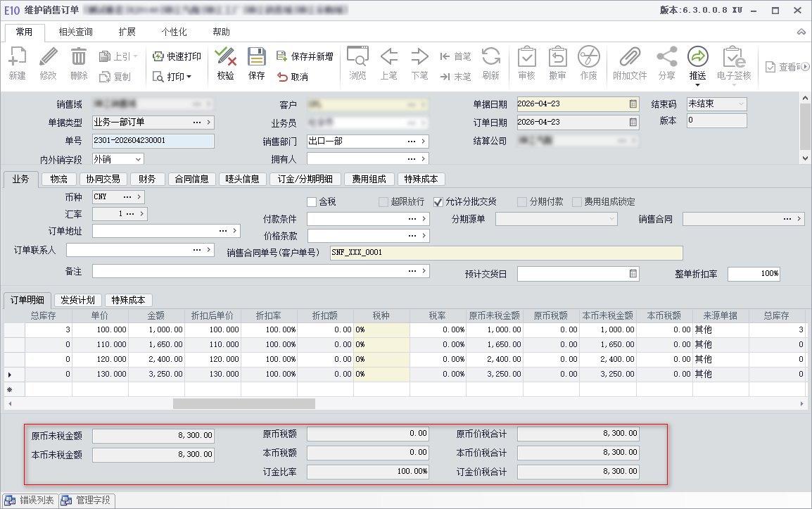
Task: Toggle the 分期付款 checkbox
Action: [522, 201]
